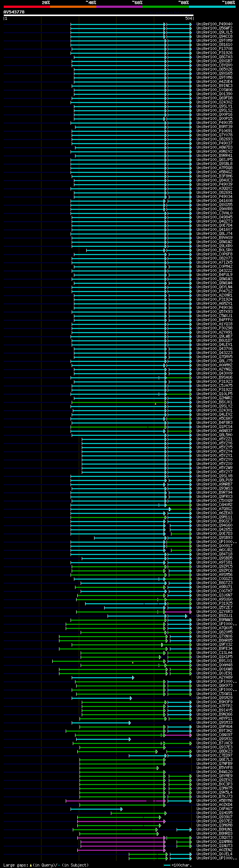Select the UniRef100_A7Q8G2 label

(214, 509)
